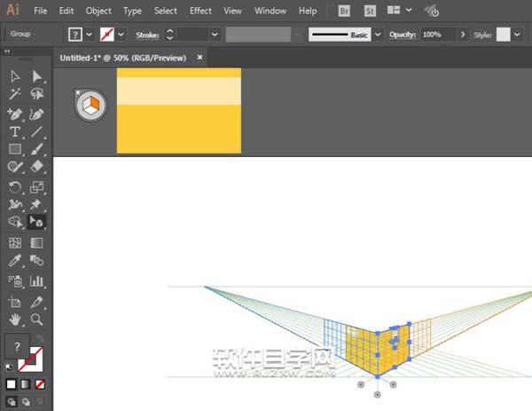Choose the Shape Builder tool
The width and height of the screenshot is (532, 411).
tap(15, 222)
